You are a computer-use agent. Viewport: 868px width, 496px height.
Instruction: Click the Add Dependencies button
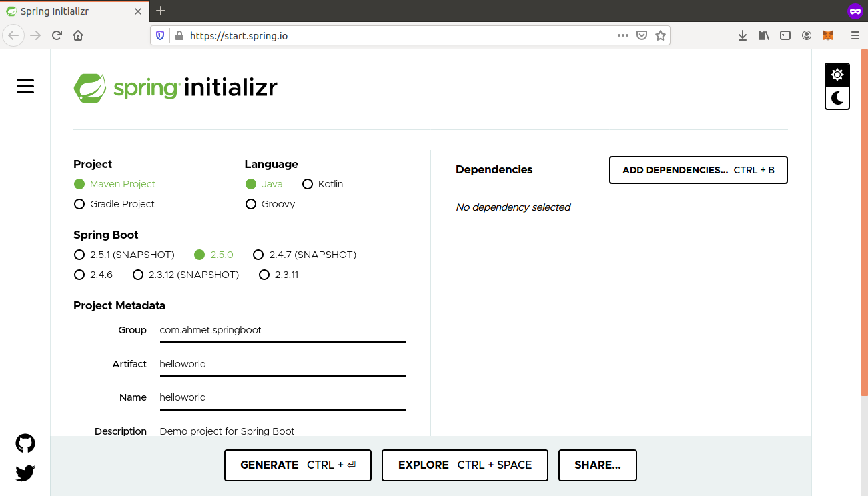click(699, 170)
